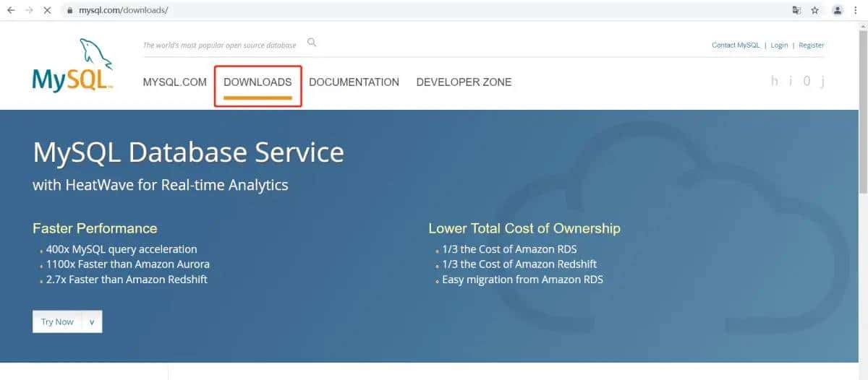Click the browser forward arrow

click(x=29, y=11)
